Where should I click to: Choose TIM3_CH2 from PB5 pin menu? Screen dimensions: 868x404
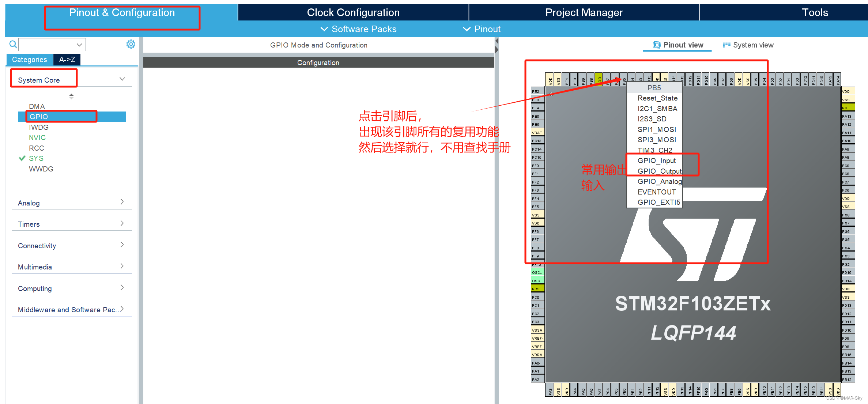655,150
